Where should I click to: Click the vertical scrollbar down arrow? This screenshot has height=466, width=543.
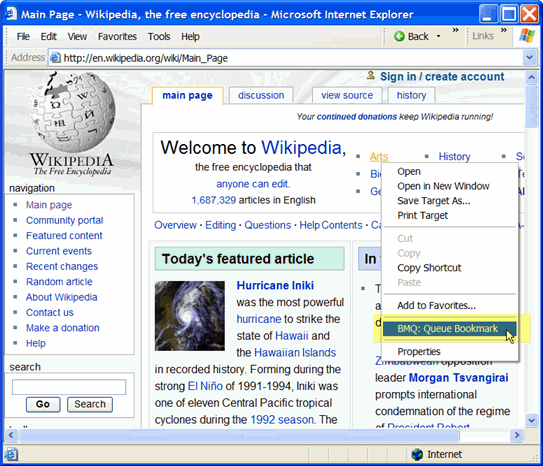531,420
